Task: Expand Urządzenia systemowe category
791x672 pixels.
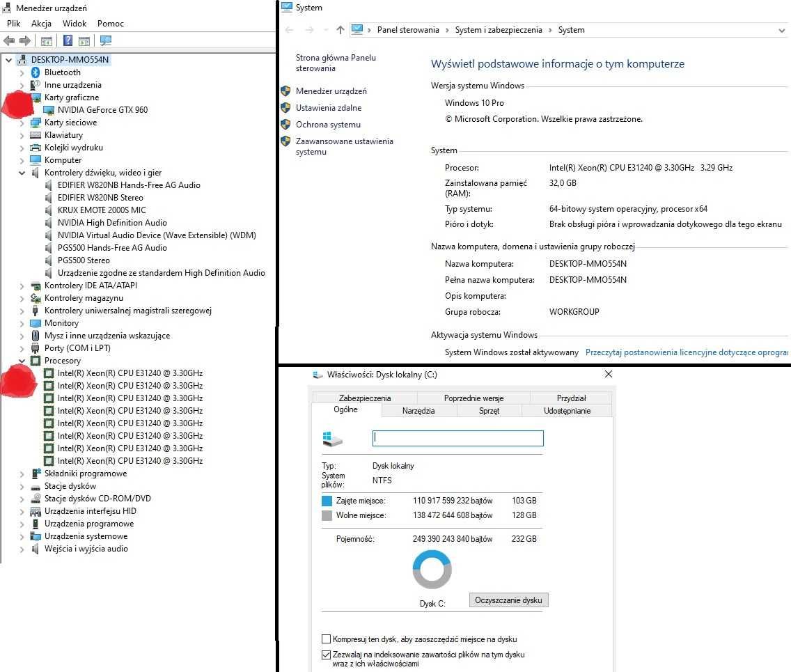Action: (22, 536)
